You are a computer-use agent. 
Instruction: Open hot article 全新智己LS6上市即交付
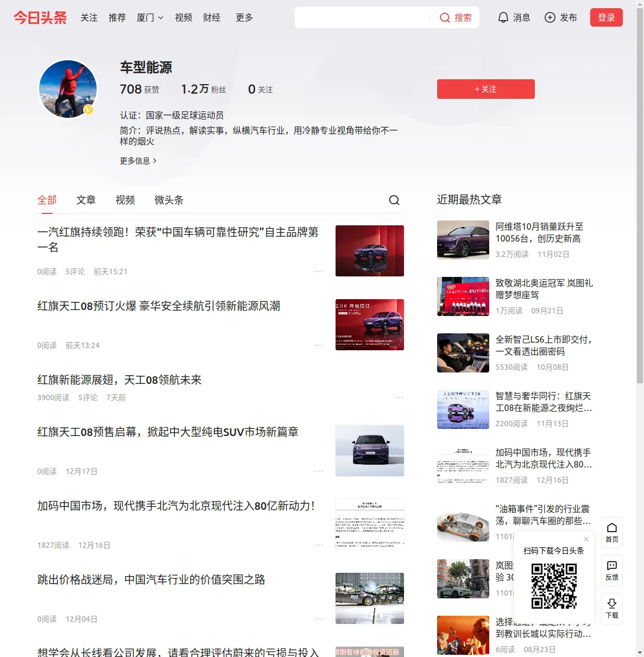pos(544,345)
